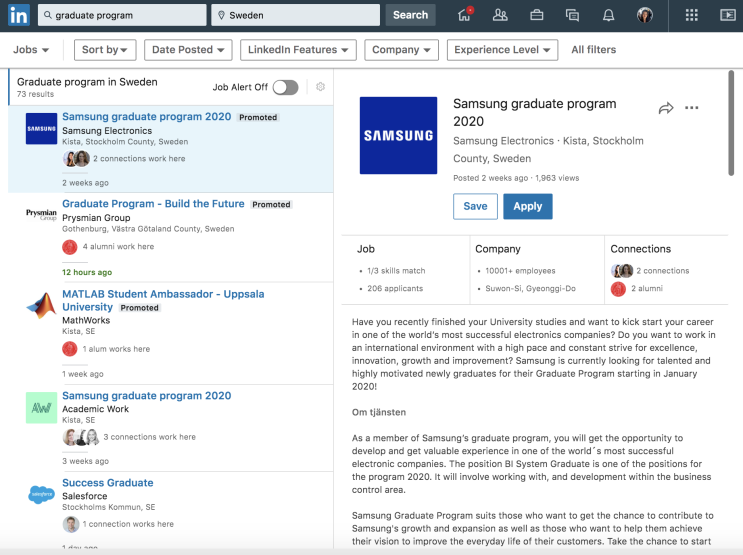743x555 pixels.
Task: Open the Notifications bell
Action: pos(608,15)
